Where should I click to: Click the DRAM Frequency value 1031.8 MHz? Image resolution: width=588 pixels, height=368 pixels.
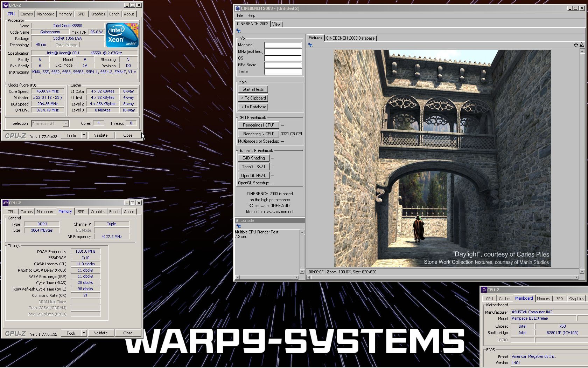click(85, 251)
